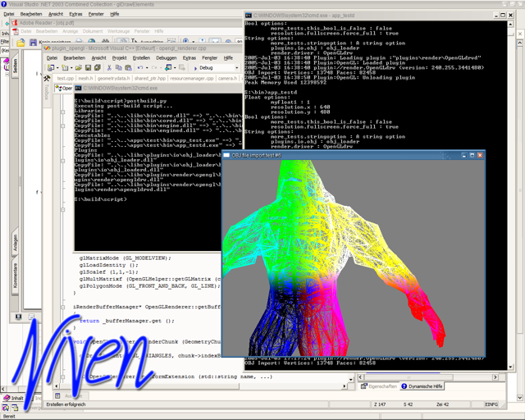Click the 'Peak Memory Used 12398592' console line

(x=285, y=82)
